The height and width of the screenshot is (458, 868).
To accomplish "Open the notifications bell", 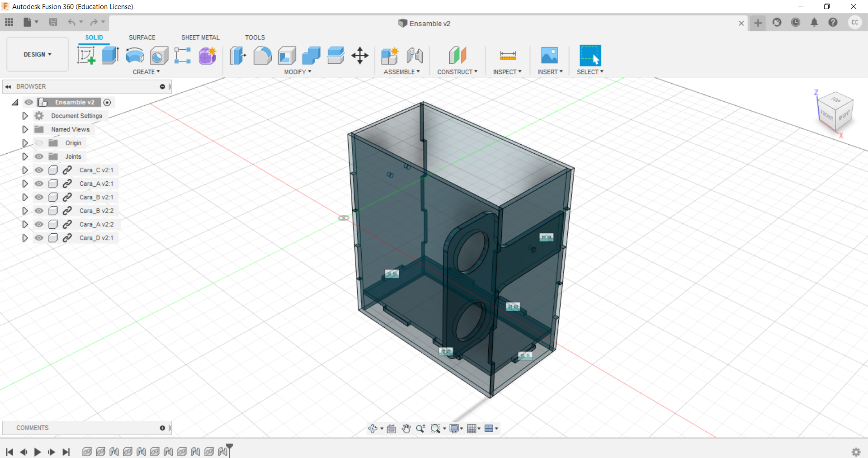I will (x=814, y=22).
